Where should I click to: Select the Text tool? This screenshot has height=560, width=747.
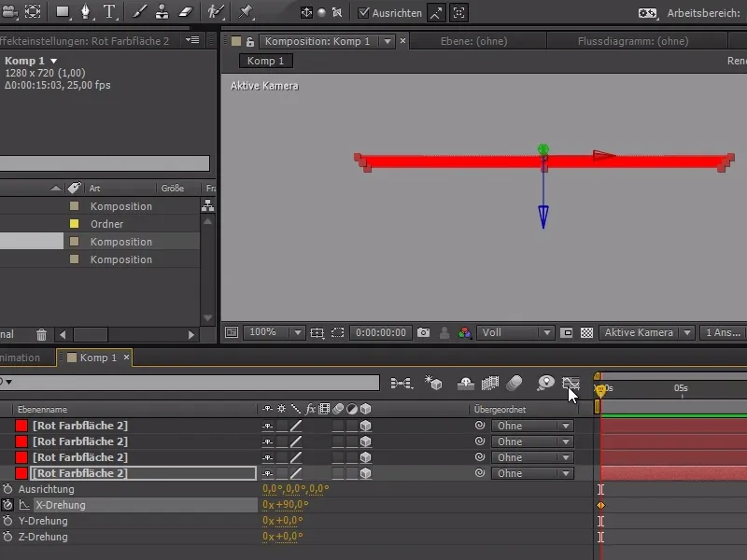[x=109, y=12]
